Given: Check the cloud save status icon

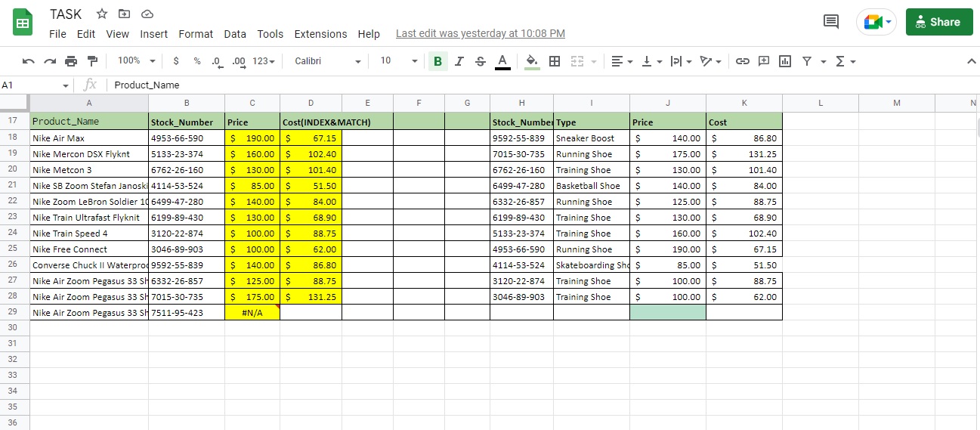Looking at the screenshot, I should pos(147,14).
